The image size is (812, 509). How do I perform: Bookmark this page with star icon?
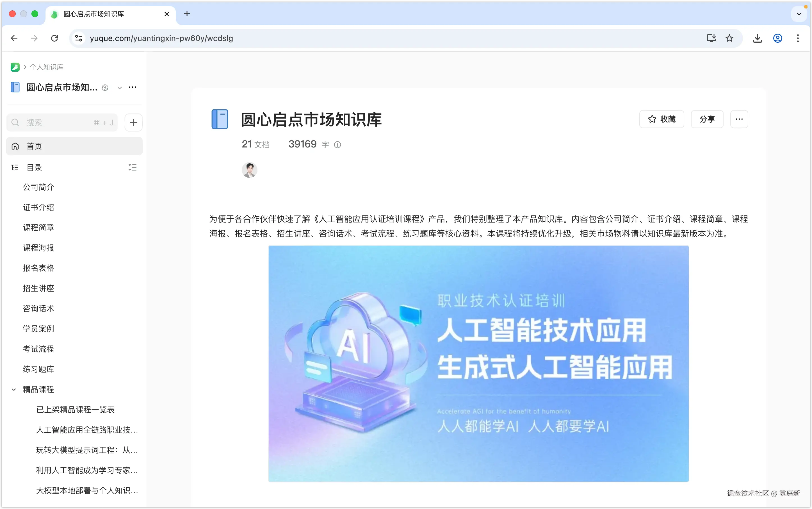[x=729, y=38]
